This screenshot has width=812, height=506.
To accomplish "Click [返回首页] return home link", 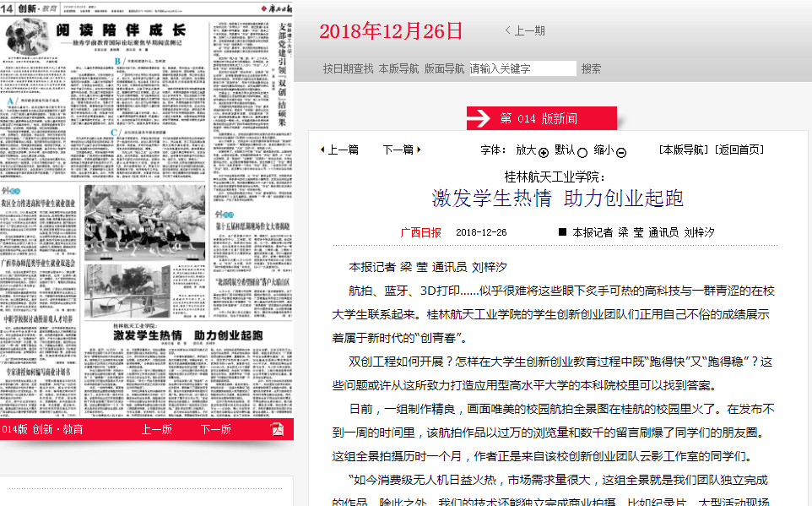I will (x=739, y=150).
